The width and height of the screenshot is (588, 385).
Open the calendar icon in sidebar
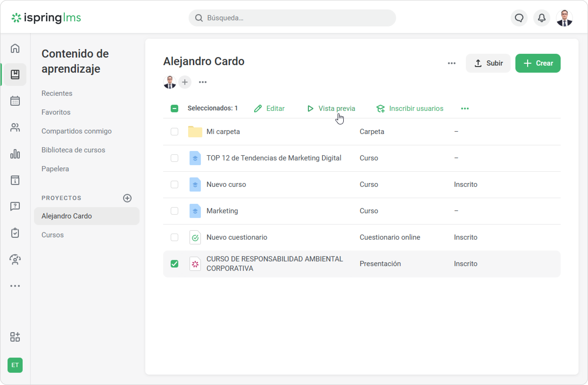[x=15, y=101]
